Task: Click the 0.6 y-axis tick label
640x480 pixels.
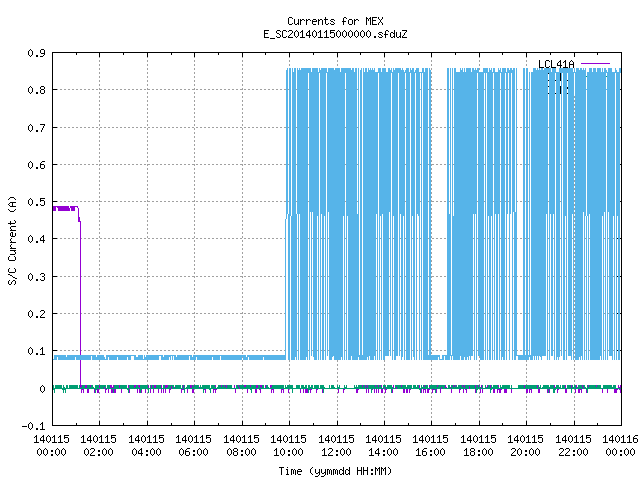Action: tap(36, 165)
